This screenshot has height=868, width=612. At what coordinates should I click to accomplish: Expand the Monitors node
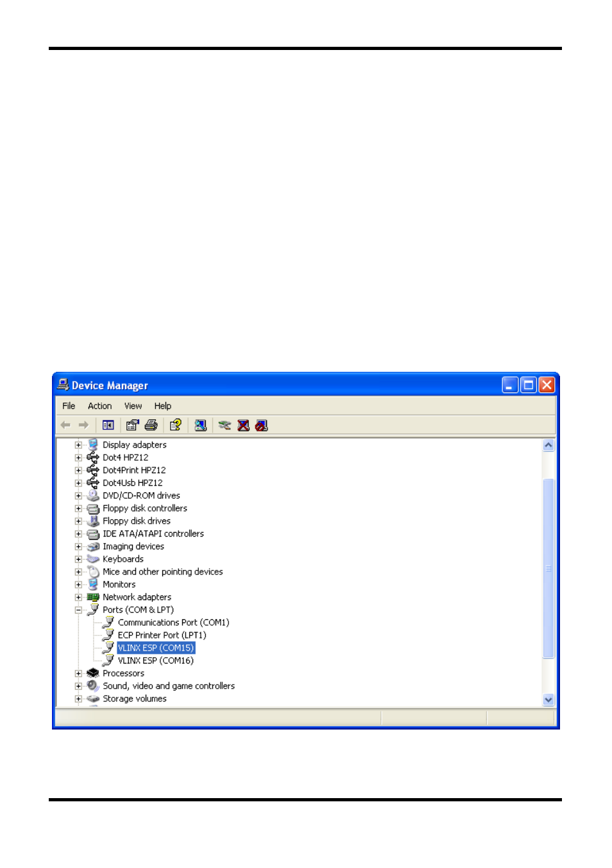(x=78, y=585)
